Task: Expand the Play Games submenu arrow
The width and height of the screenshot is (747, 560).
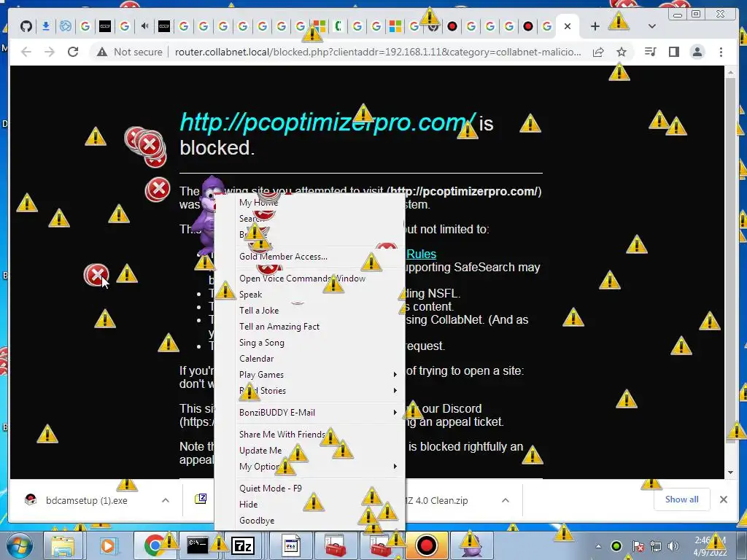Action: [395, 375]
